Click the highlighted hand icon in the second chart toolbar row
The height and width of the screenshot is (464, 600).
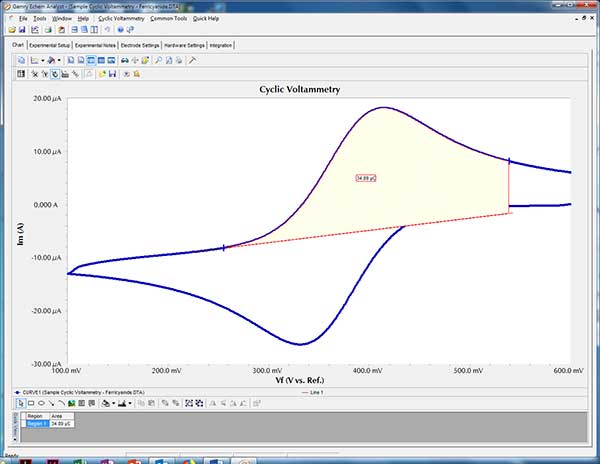(55, 74)
